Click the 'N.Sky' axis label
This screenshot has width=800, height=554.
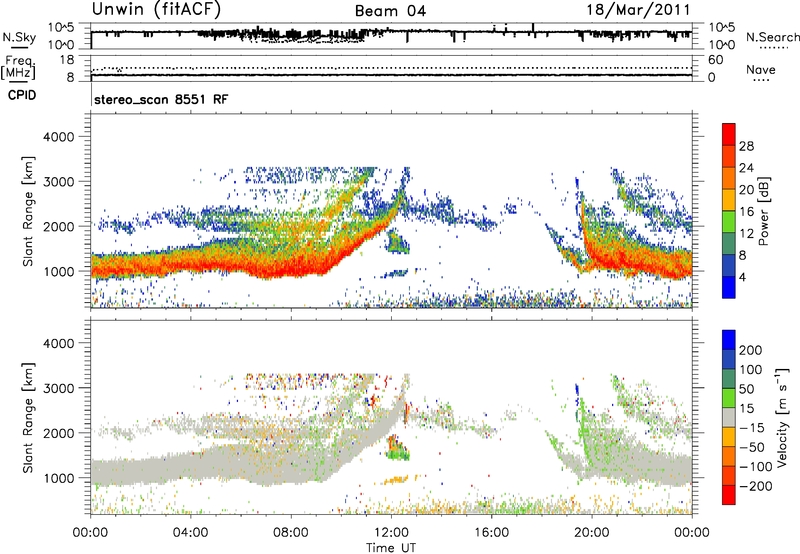(x=19, y=37)
